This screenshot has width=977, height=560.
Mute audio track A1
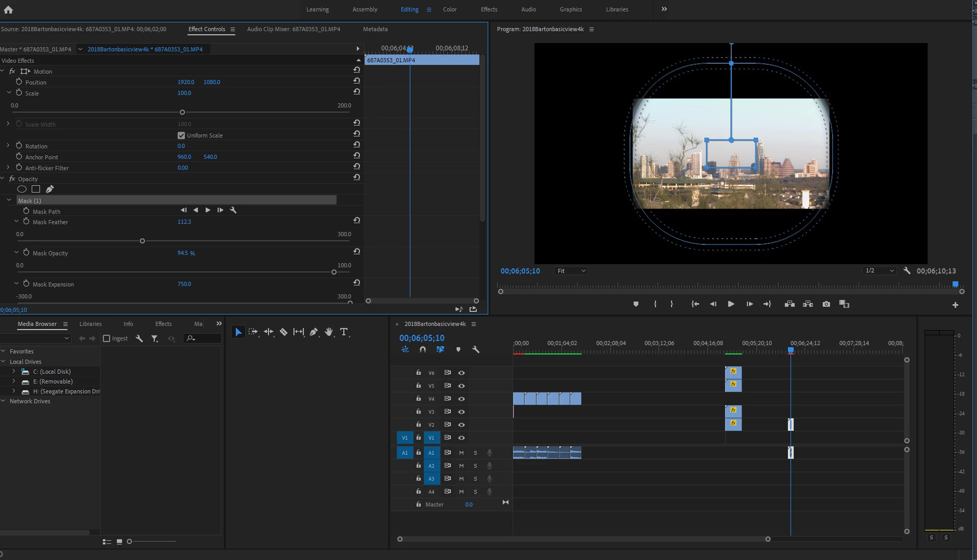coord(461,453)
